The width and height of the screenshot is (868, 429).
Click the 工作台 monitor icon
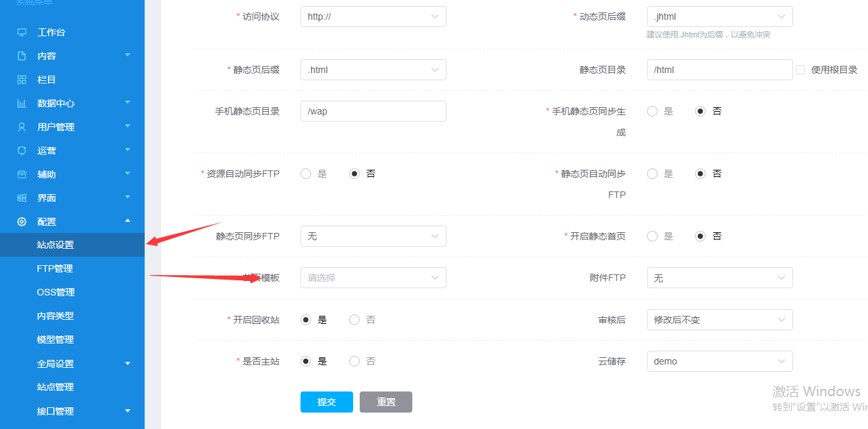tap(22, 32)
